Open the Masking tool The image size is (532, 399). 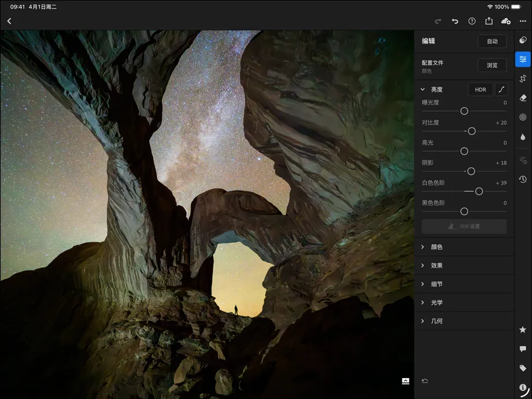523,117
